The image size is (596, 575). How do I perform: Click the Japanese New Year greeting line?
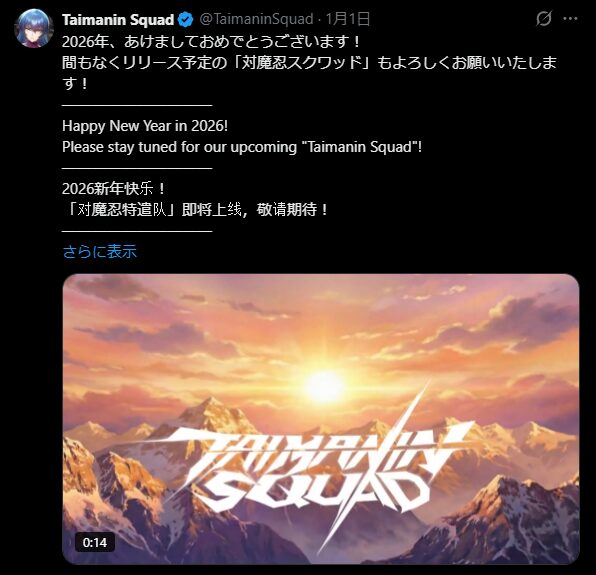[x=211, y=41]
